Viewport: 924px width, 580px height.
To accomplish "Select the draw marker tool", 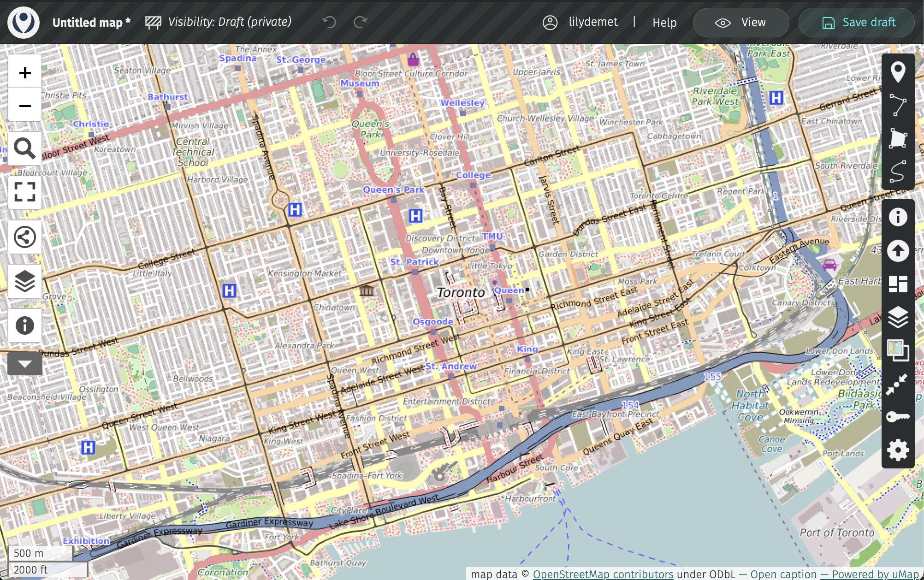I will point(898,72).
